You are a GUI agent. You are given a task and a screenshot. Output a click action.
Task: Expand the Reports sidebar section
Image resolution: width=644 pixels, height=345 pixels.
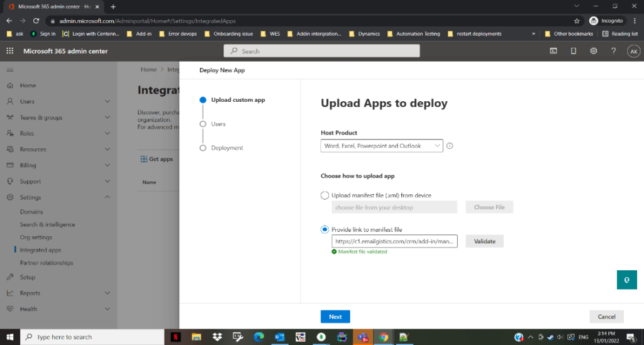tap(107, 293)
